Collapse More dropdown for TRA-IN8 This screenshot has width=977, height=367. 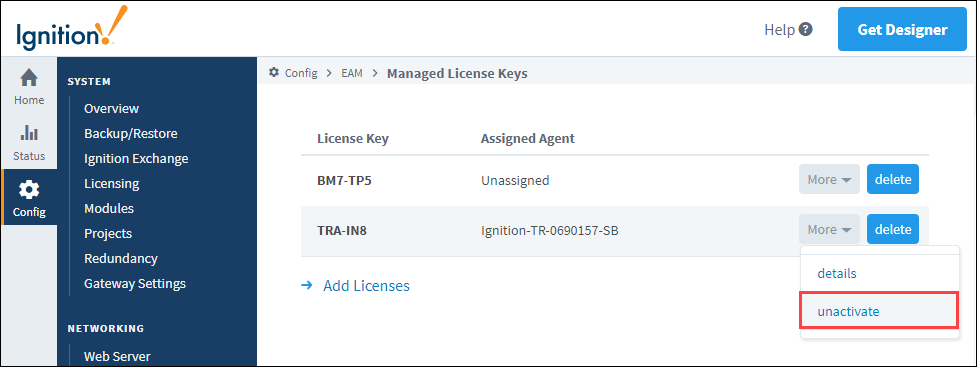point(829,229)
